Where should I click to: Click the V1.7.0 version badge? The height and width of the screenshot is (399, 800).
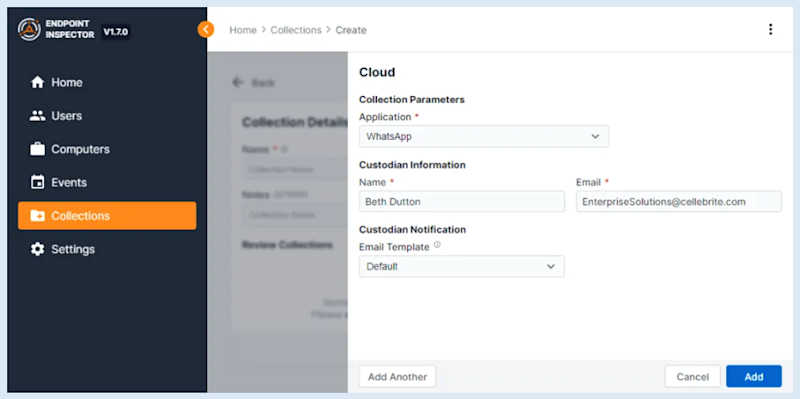(x=116, y=32)
